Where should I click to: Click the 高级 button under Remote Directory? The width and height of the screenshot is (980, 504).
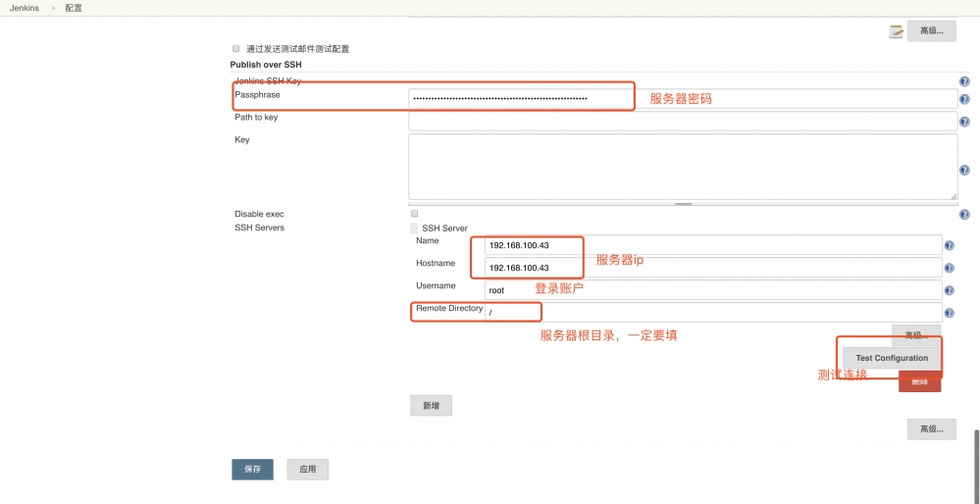click(916, 335)
